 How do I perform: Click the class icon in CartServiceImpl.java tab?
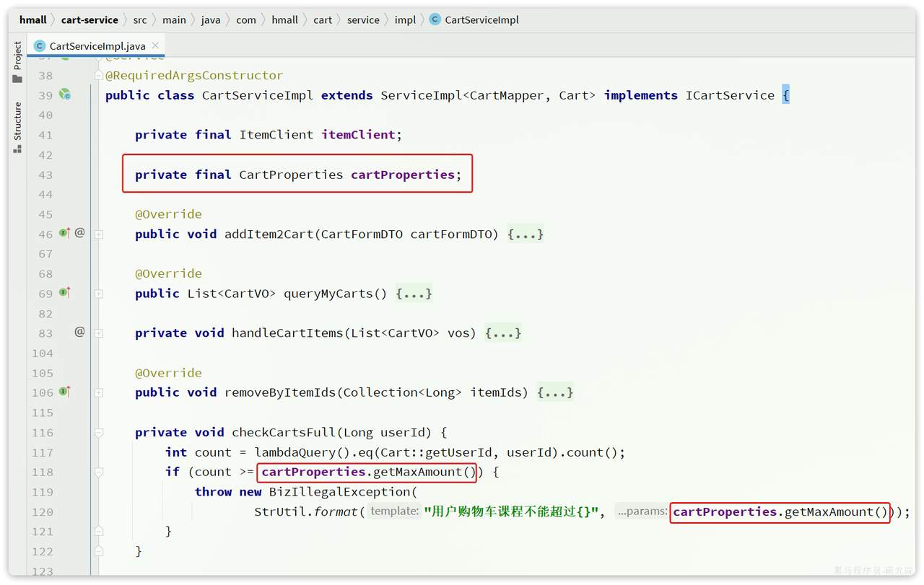40,46
